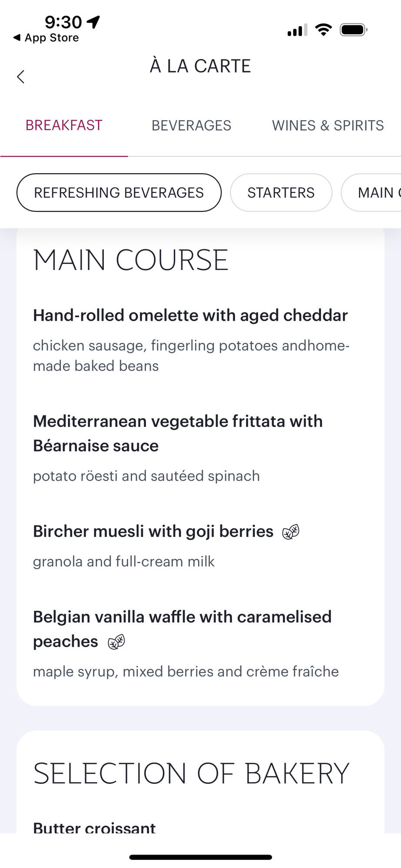Choose Hand-rolled omelette with aged cheddar
401x868 pixels.
click(x=190, y=316)
